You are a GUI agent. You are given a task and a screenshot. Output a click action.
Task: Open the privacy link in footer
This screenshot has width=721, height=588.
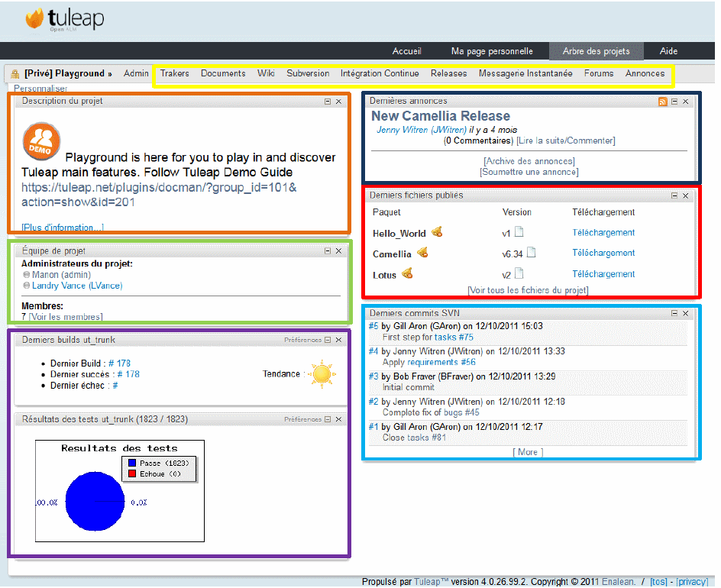pyautogui.click(x=692, y=582)
